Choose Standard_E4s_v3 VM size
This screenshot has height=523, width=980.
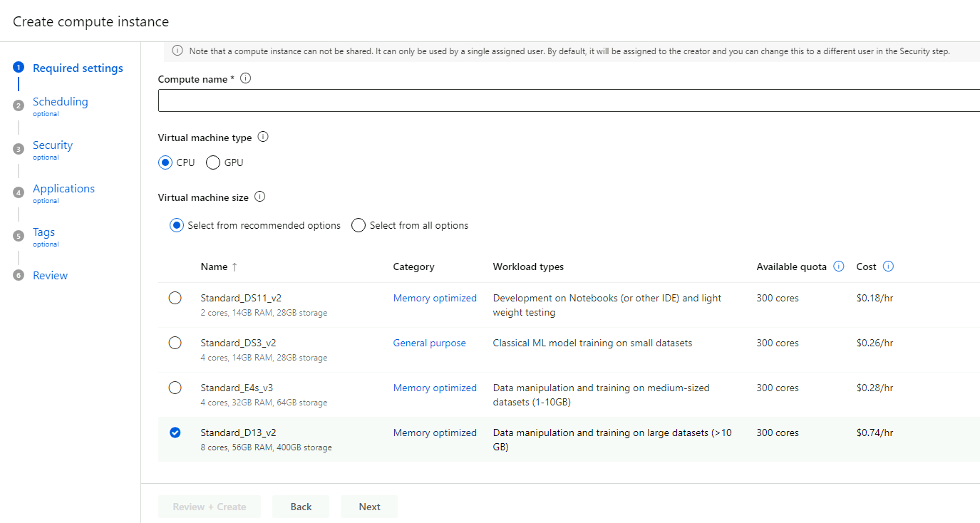click(175, 388)
